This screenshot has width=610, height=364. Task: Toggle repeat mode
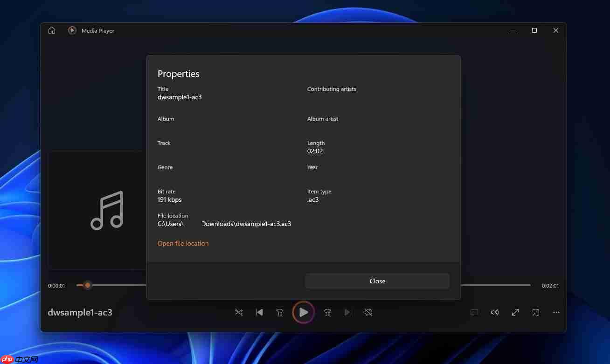[368, 312]
